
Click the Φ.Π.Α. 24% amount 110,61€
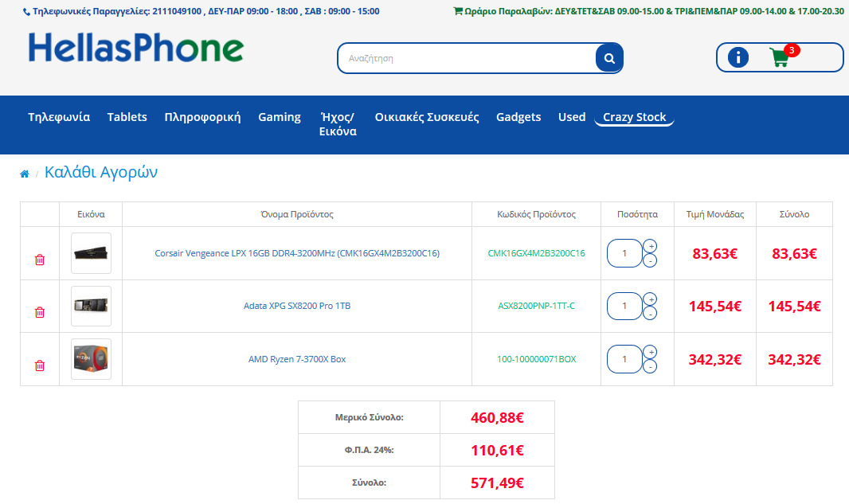coord(497,450)
